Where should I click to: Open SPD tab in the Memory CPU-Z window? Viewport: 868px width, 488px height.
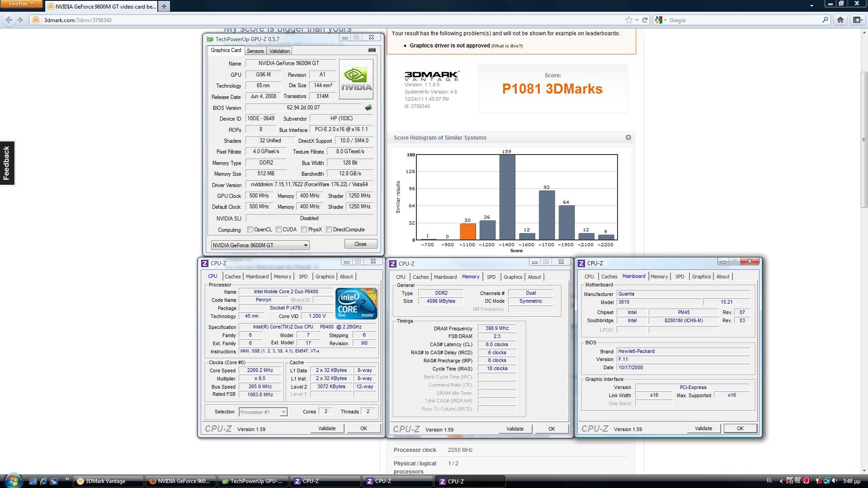(491, 277)
